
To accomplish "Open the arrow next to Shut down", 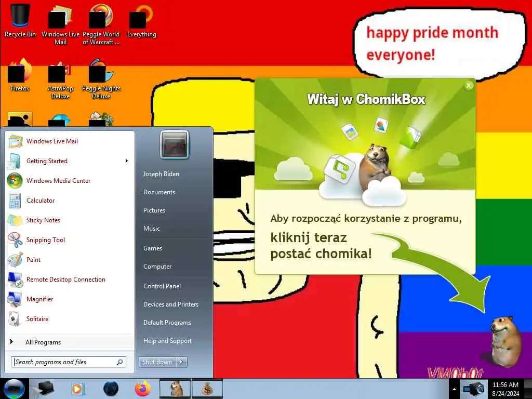I will [x=181, y=362].
